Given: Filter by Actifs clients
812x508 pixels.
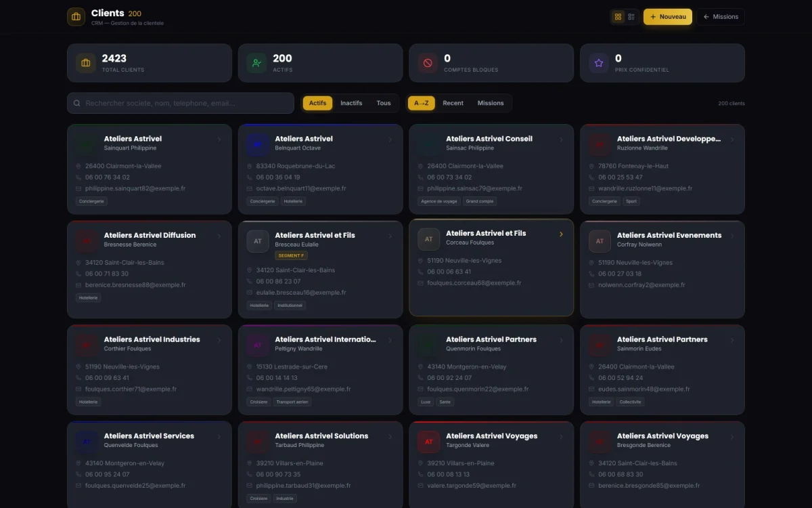Looking at the screenshot, I should point(317,103).
